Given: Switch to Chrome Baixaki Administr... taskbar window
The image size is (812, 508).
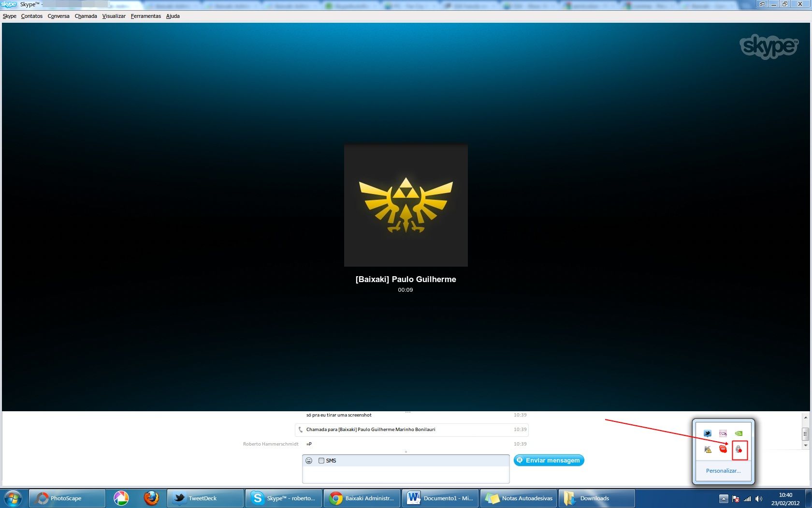Looking at the screenshot, I should point(362,498).
